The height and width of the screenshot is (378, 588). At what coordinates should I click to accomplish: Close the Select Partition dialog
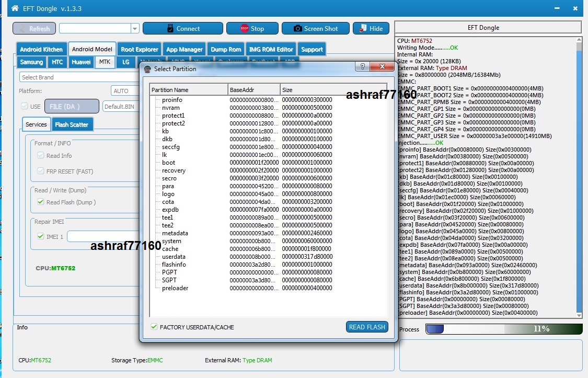click(382, 66)
